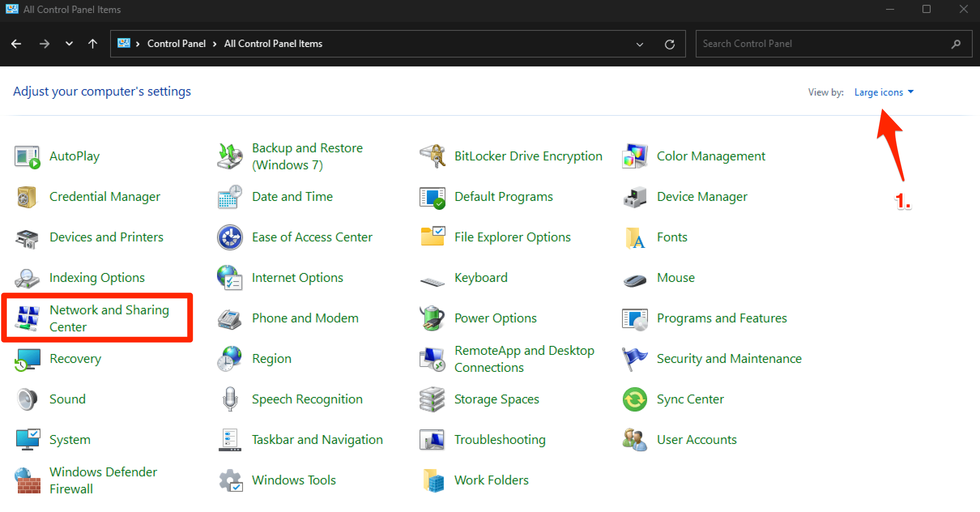
Task: Open the Device Manager icon
Action: tap(635, 197)
